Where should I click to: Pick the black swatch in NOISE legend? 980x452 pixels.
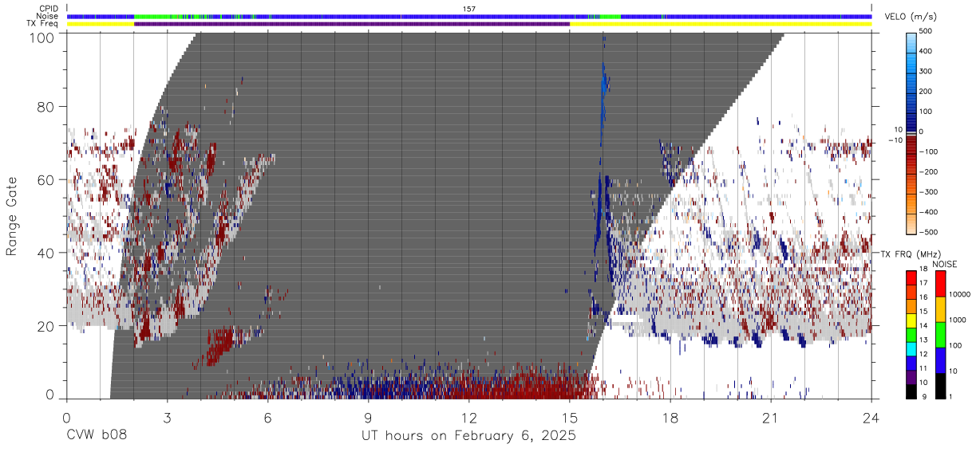tap(940, 386)
